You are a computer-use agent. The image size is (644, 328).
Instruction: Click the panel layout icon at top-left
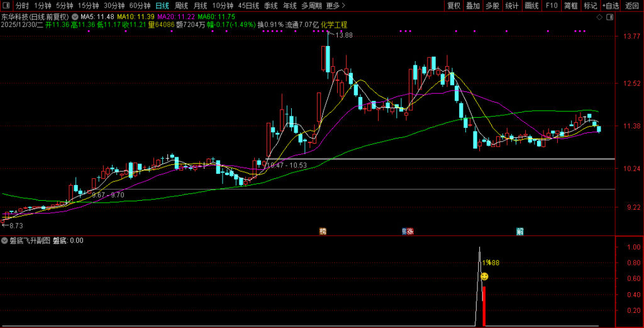coord(6,6)
